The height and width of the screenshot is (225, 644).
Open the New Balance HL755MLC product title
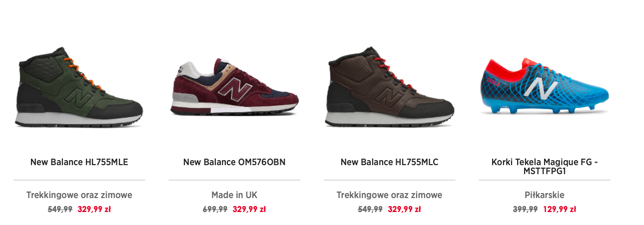[389, 162]
